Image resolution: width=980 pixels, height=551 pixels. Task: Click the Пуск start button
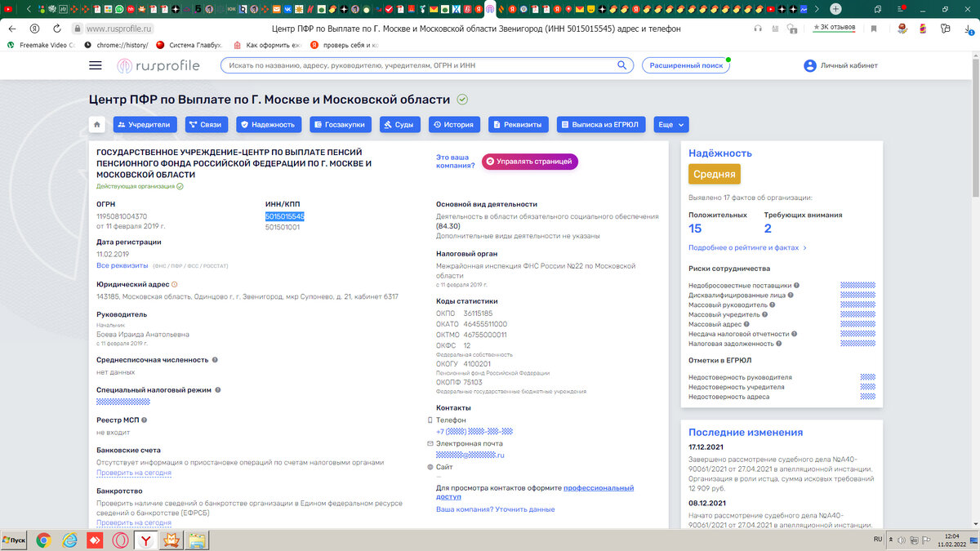coord(16,540)
